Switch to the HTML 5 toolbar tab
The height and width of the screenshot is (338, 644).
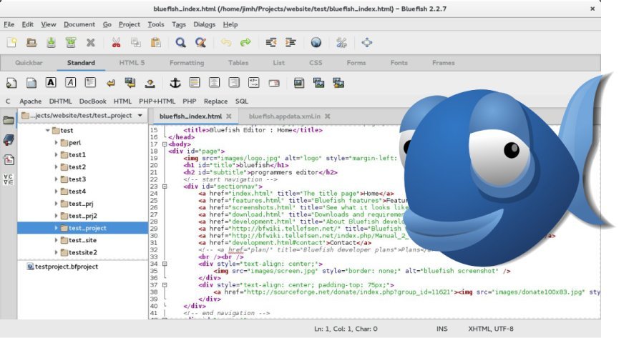click(x=132, y=63)
